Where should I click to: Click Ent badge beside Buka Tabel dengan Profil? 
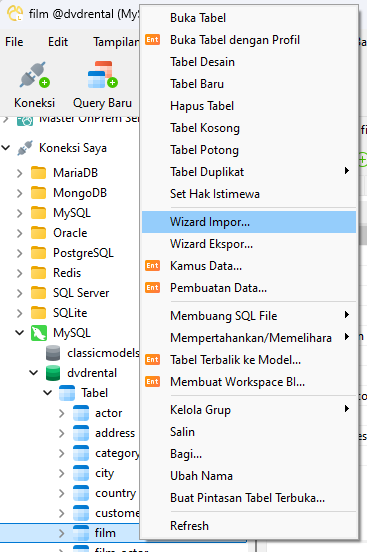(153, 39)
